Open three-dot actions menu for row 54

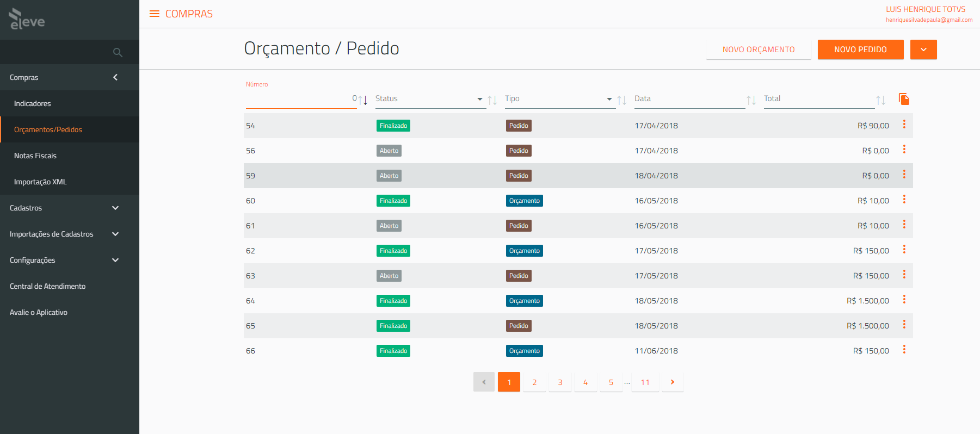coord(904,125)
